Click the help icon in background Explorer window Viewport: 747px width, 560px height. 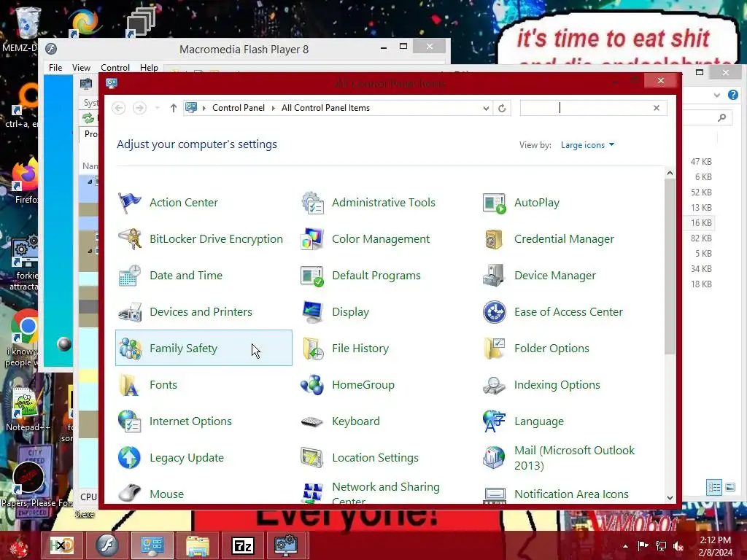(733, 95)
